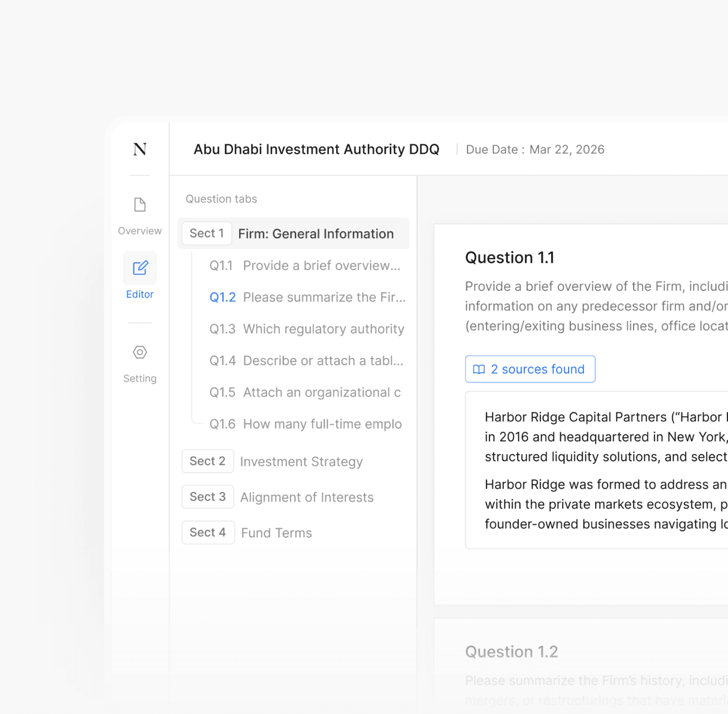Open Q1.1 Provide a brief overview
The width and height of the screenshot is (728, 714).
[305, 265]
